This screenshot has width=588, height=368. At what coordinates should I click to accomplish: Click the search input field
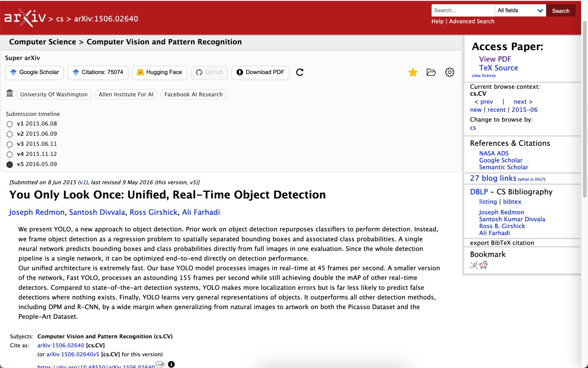click(463, 11)
